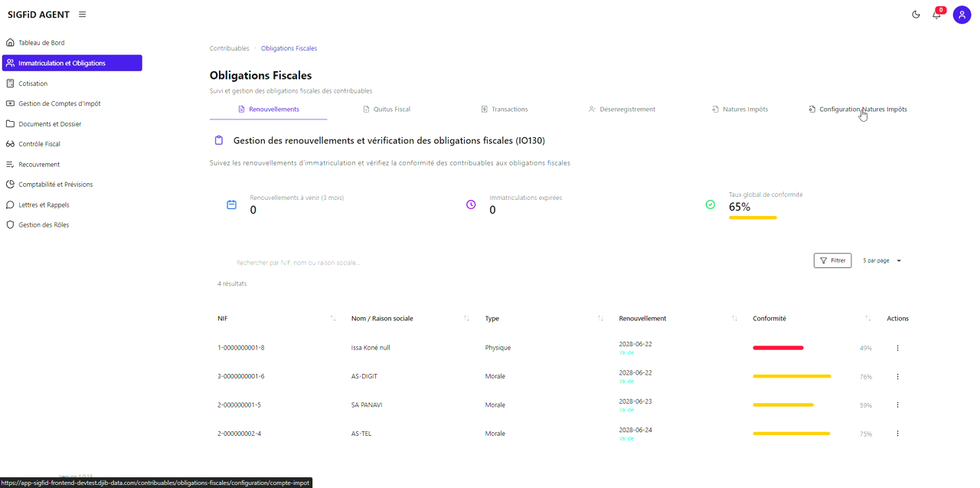Screen dimensions: 980x488
Task: Toggle sorting on the Type column
Action: coord(599,317)
